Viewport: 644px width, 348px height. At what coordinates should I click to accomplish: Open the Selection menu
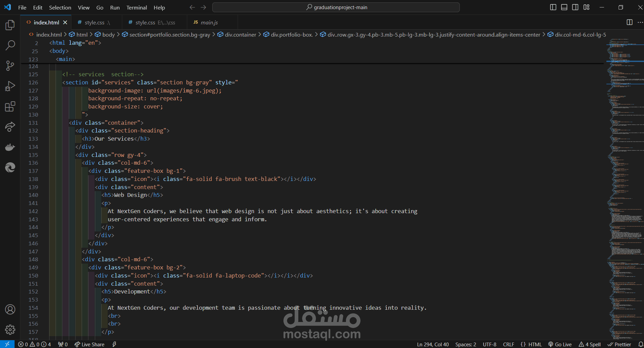tap(60, 7)
